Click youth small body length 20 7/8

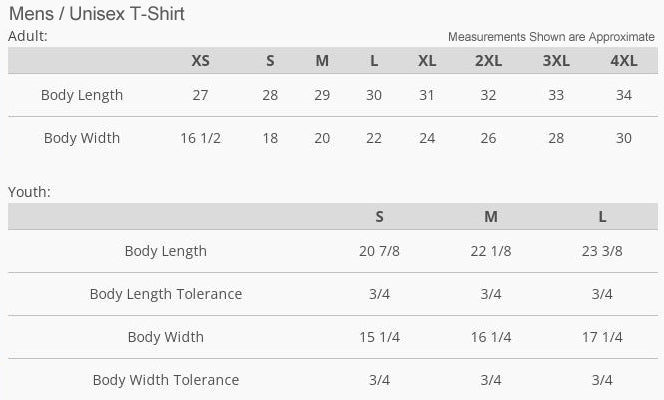(x=380, y=251)
